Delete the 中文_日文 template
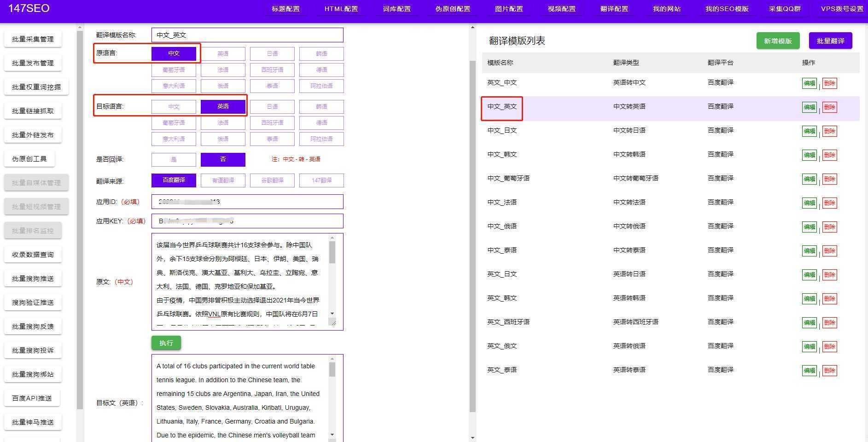868x442 pixels. coord(829,131)
